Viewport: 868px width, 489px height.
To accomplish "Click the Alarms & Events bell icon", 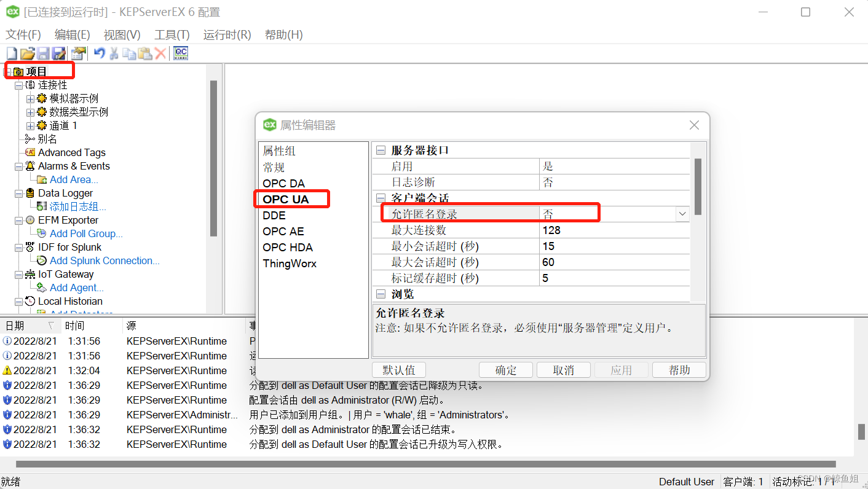I will (x=30, y=166).
